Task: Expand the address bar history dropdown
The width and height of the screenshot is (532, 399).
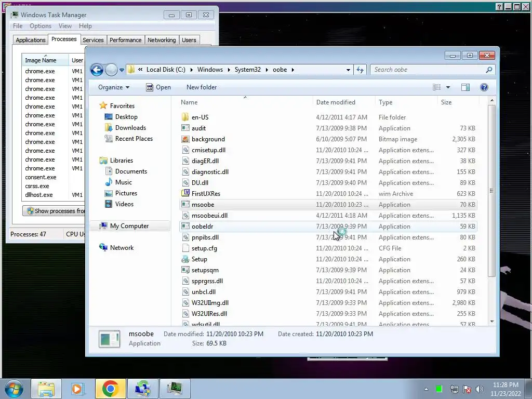Action: pos(348,70)
